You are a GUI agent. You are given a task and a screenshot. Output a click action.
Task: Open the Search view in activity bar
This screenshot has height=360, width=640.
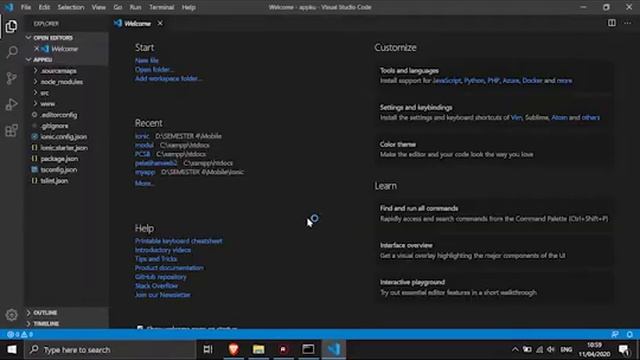[x=11, y=52]
